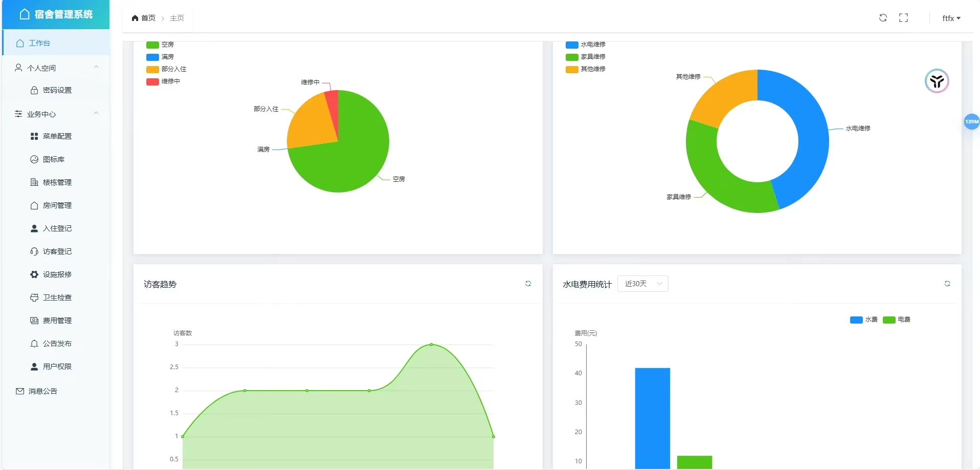
Task: Navigate to 首页 via the breadcrumb
Action: pyautogui.click(x=148, y=17)
